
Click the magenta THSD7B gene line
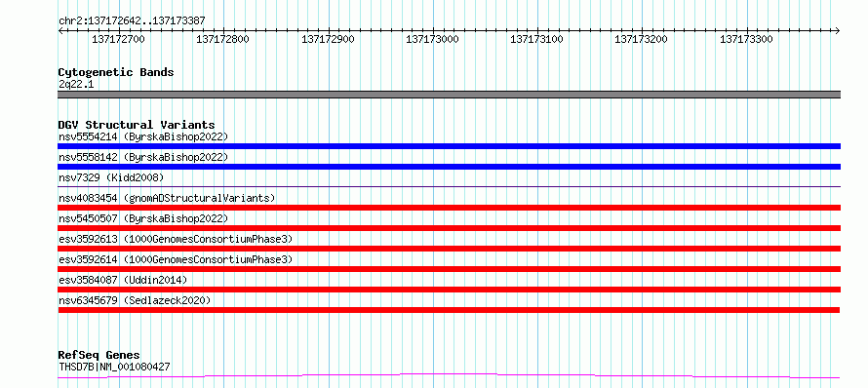449,376
